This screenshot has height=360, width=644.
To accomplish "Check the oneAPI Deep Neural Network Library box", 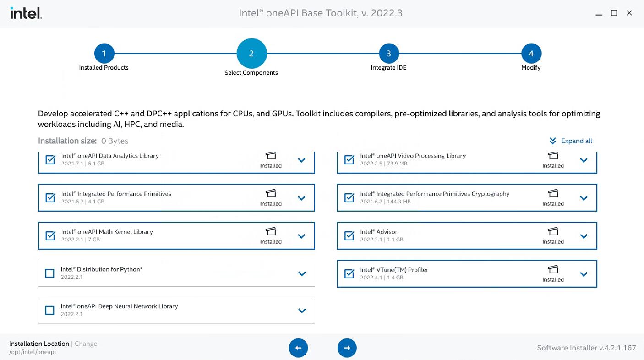I will [x=50, y=311].
